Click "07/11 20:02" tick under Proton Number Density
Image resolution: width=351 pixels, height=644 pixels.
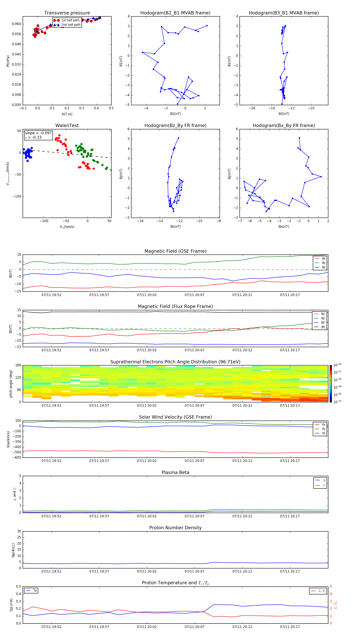pyautogui.click(x=147, y=571)
